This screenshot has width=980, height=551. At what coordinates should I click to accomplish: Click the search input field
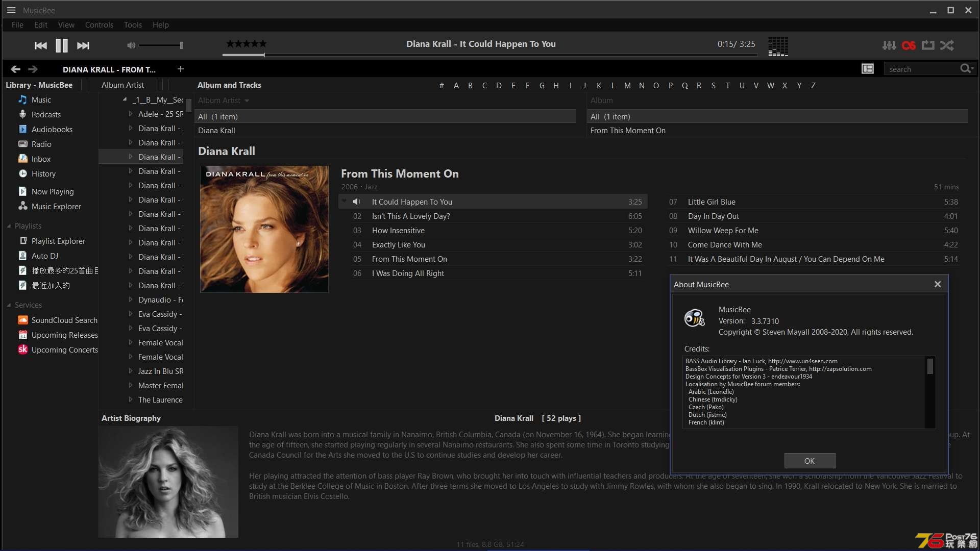point(921,69)
